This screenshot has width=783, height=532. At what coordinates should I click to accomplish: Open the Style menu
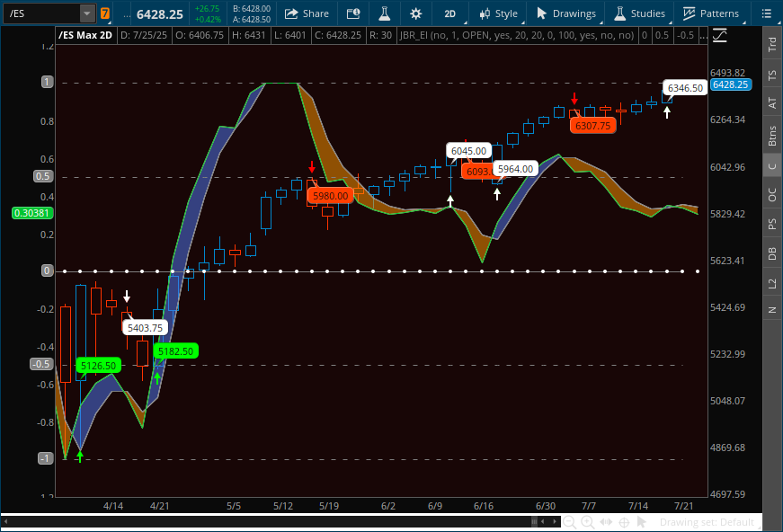498,13
